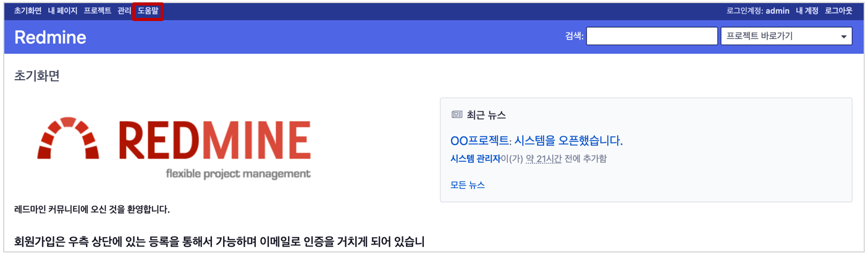Screen dimensions: 868x255
Task: Click the Redmine title in the header
Action: 50,38
